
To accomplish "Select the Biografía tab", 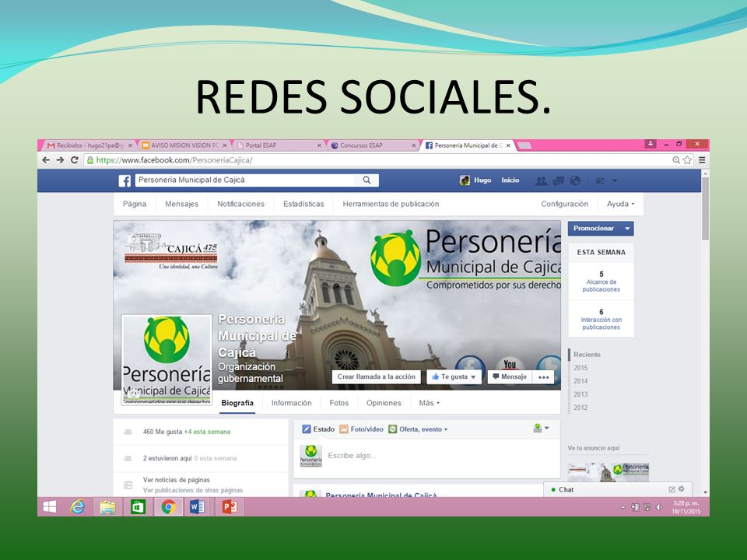I will pyautogui.click(x=237, y=403).
